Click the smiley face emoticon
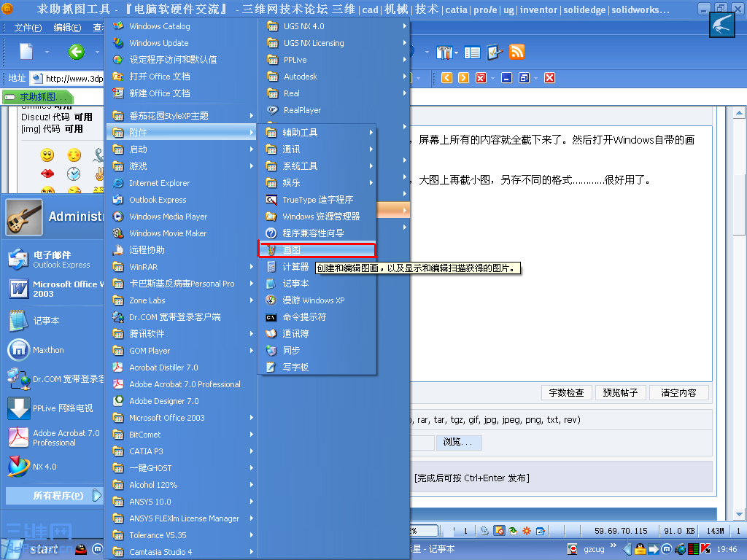747x560 pixels. [x=47, y=155]
